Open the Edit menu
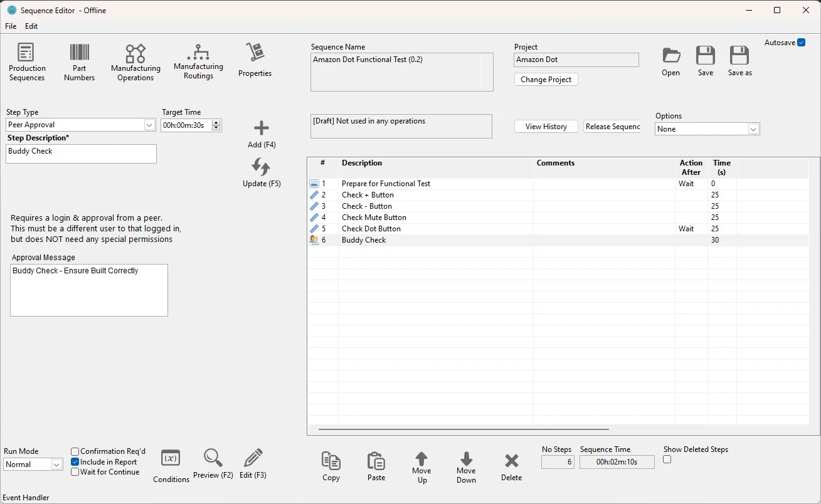 coord(31,26)
